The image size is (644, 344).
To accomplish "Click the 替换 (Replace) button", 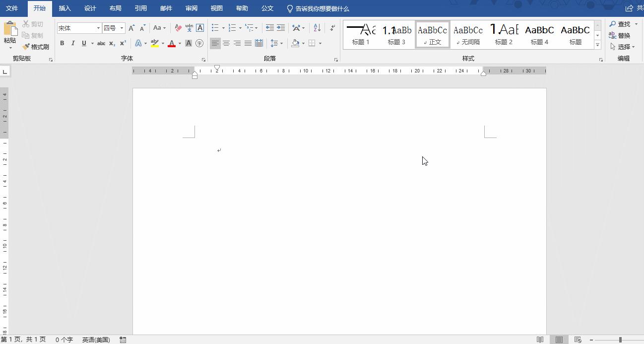I will 624,35.
